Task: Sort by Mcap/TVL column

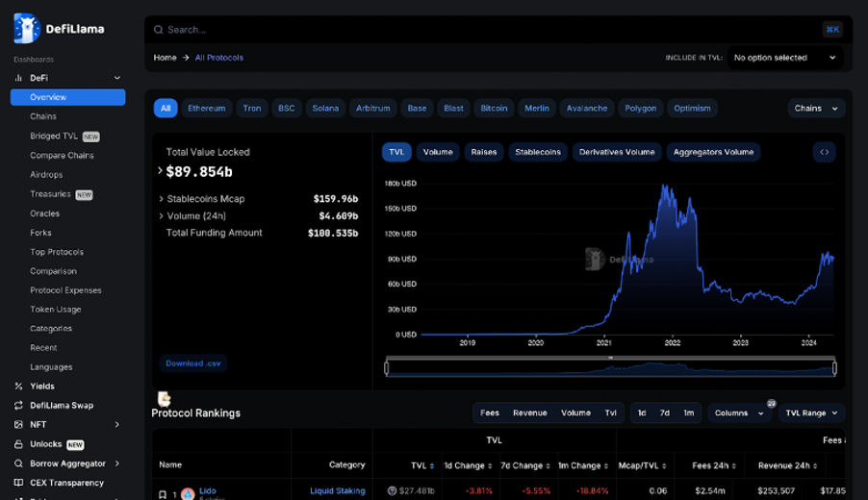Action: (664, 466)
